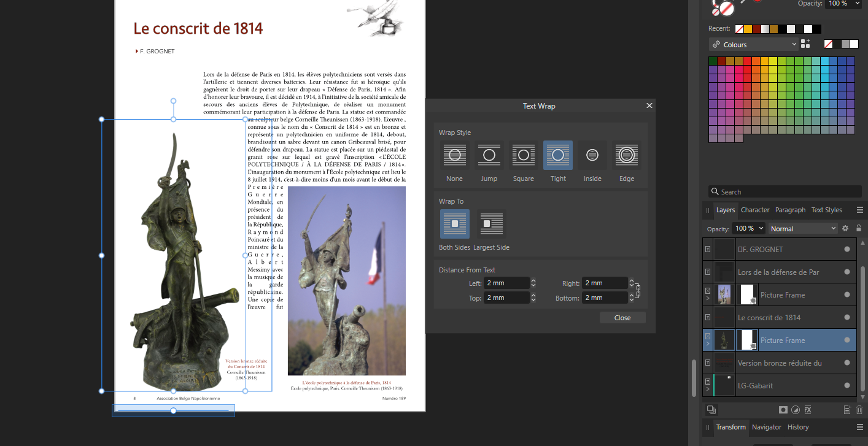The height and width of the screenshot is (446, 868).
Task: Open the Normal blend mode dropdown
Action: coord(803,228)
